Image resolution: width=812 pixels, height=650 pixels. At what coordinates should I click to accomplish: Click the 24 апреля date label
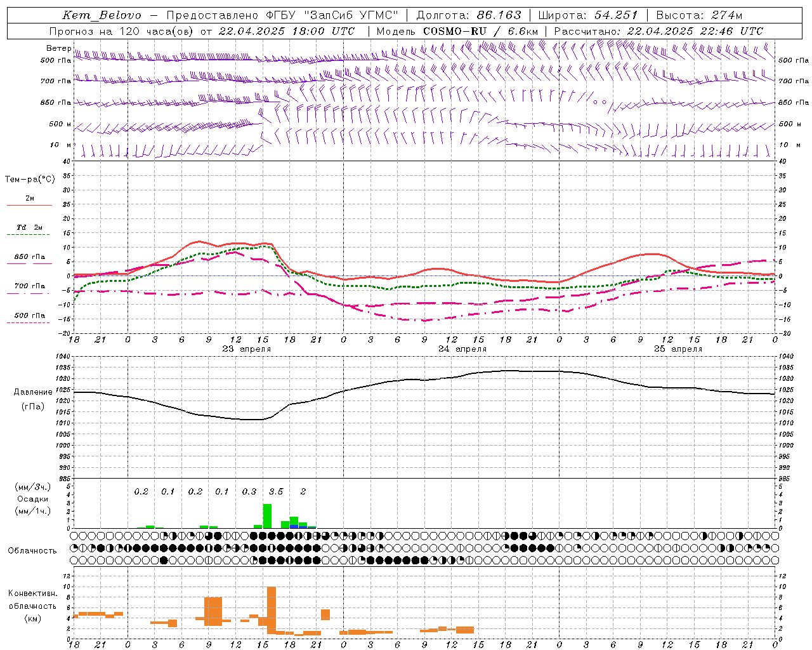pyautogui.click(x=462, y=349)
